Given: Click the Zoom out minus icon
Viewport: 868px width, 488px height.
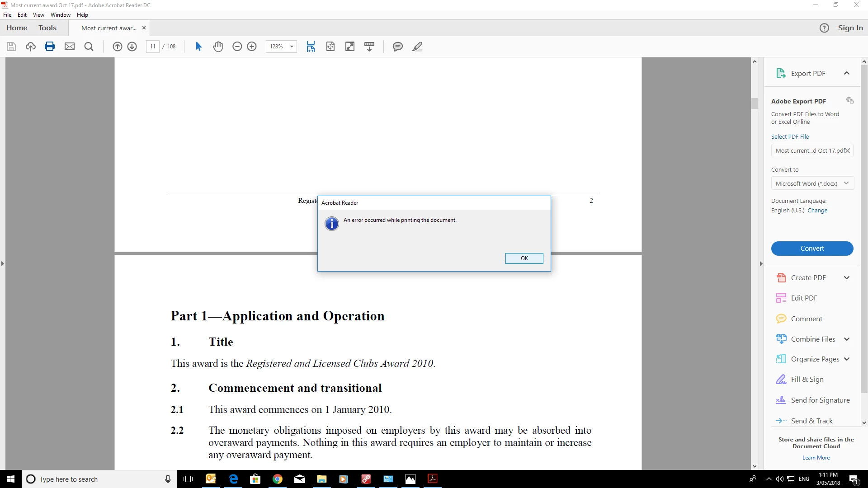Looking at the screenshot, I should point(237,47).
